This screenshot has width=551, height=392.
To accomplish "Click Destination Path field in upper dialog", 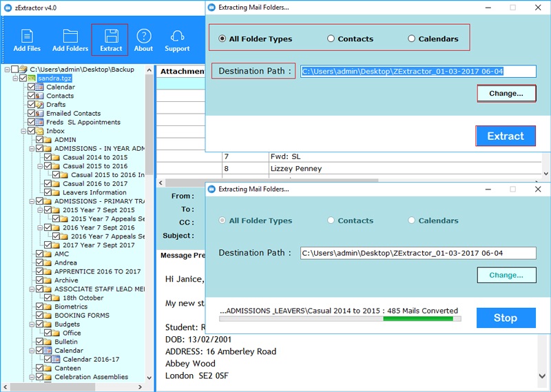I will tap(418, 72).
